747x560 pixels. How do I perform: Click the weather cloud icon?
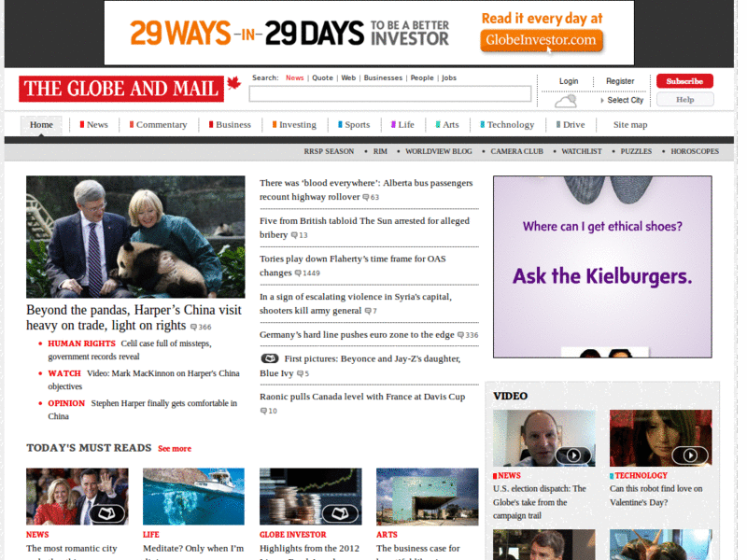[566, 101]
